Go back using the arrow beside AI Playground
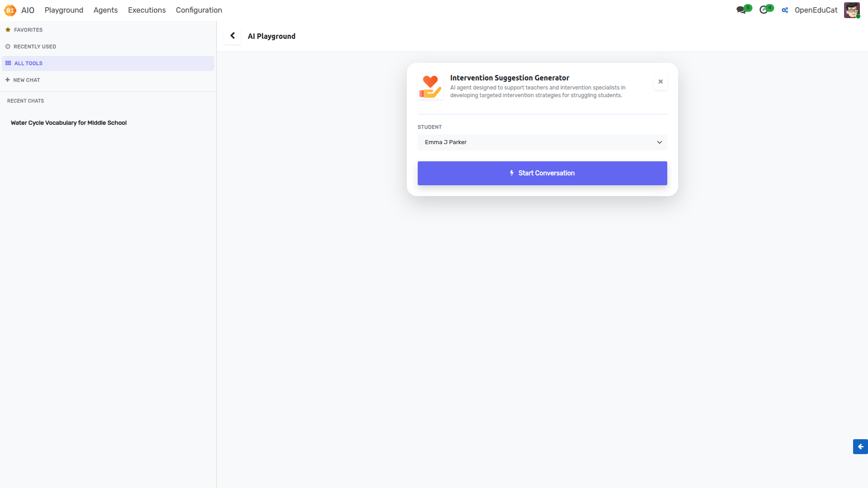Screen dimensions: 868x488 coord(232,36)
